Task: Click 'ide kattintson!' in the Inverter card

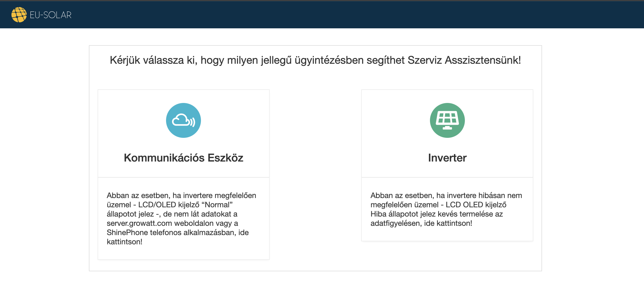Action: (448, 223)
